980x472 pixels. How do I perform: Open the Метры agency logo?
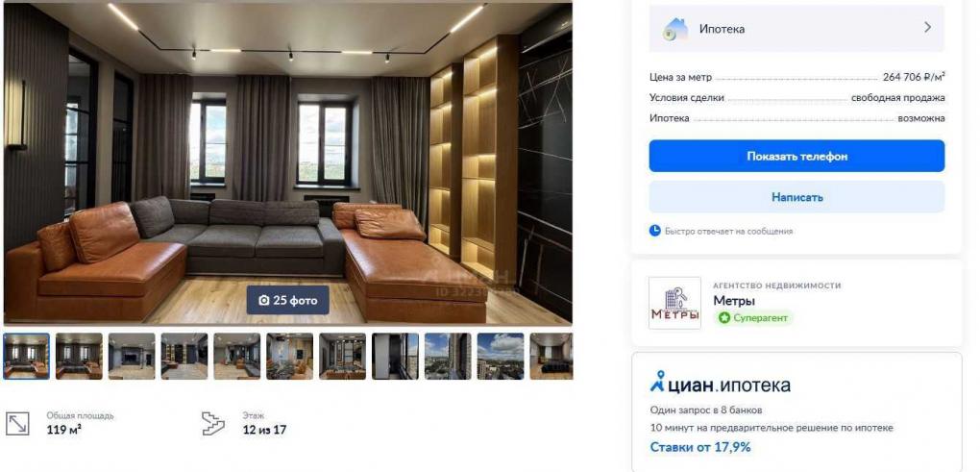click(674, 303)
